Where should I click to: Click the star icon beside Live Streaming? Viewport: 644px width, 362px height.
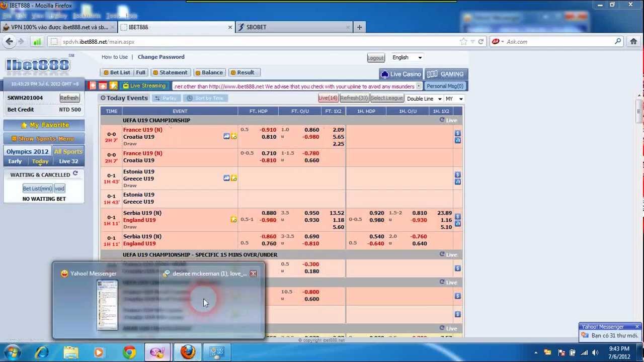114,86
